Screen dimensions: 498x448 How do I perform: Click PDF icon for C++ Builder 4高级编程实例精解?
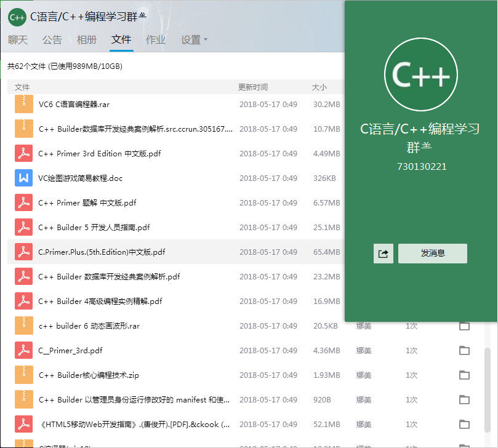click(24, 301)
